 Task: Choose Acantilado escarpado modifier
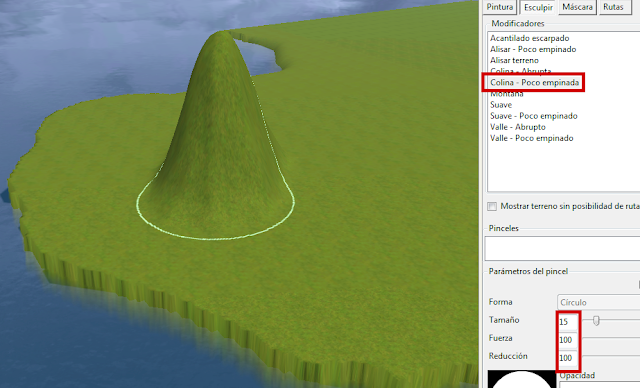[529, 38]
